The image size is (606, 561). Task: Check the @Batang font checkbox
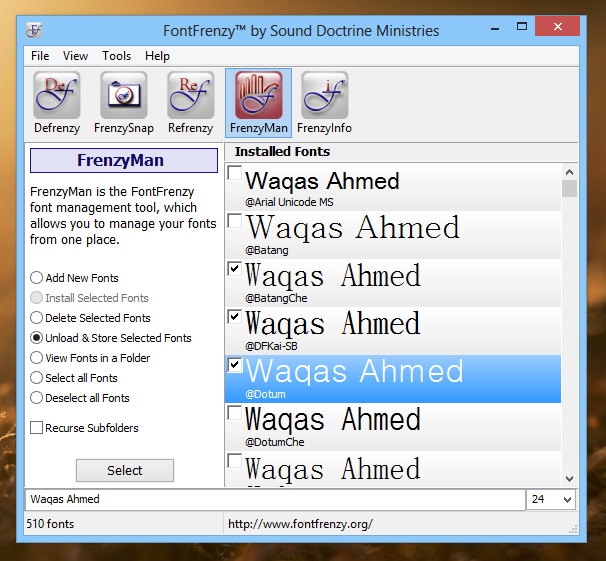pos(235,221)
